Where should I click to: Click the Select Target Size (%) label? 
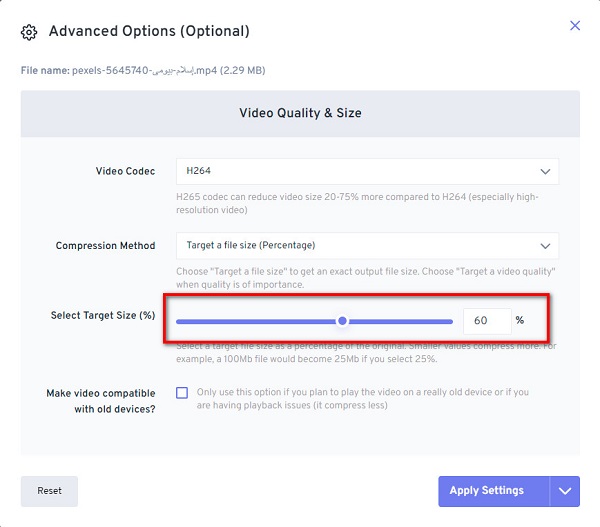pyautogui.click(x=103, y=315)
